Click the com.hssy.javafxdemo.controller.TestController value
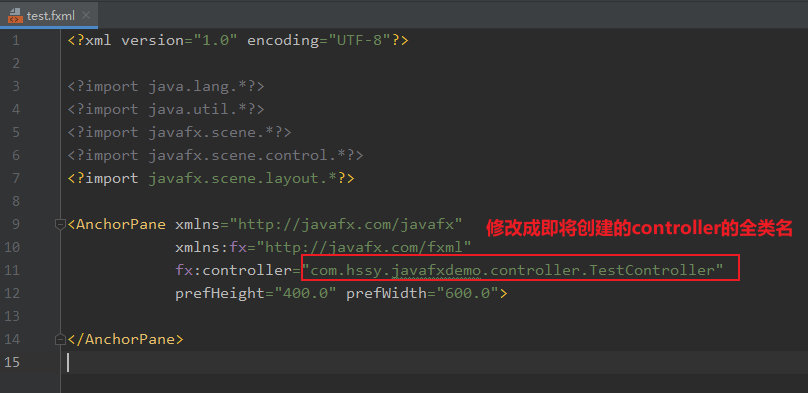Viewport: 808px width, 393px height. coord(512,270)
